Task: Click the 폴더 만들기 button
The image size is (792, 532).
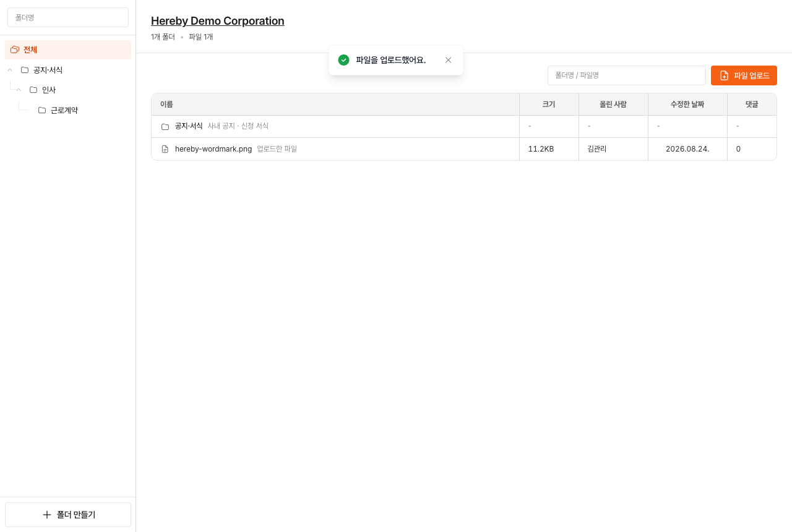Action: pyautogui.click(x=68, y=515)
